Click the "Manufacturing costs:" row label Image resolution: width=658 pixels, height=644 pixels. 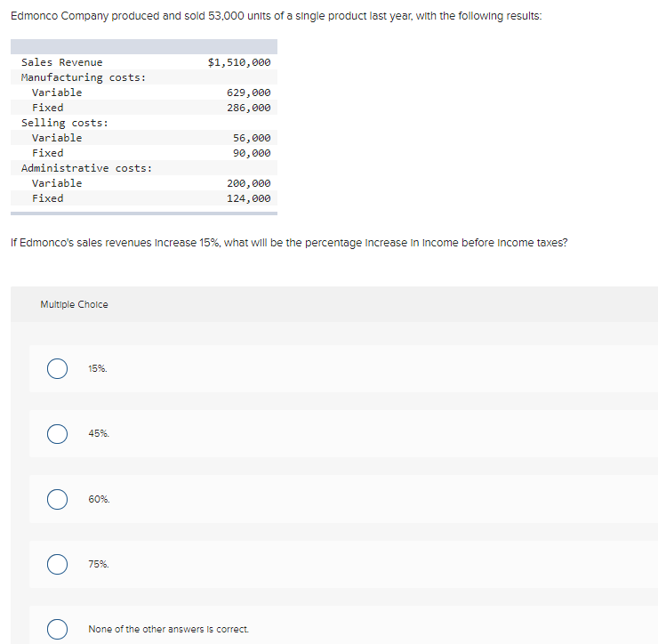(x=84, y=77)
